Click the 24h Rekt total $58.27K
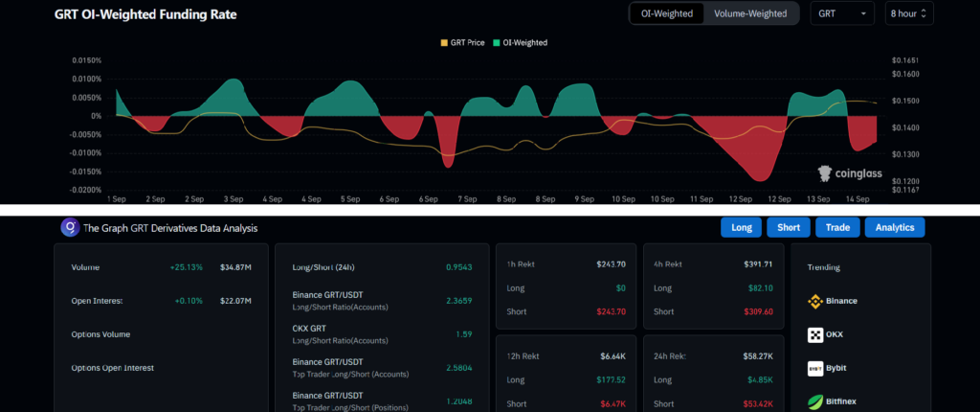Image resolution: width=980 pixels, height=412 pixels. pyautogui.click(x=758, y=356)
